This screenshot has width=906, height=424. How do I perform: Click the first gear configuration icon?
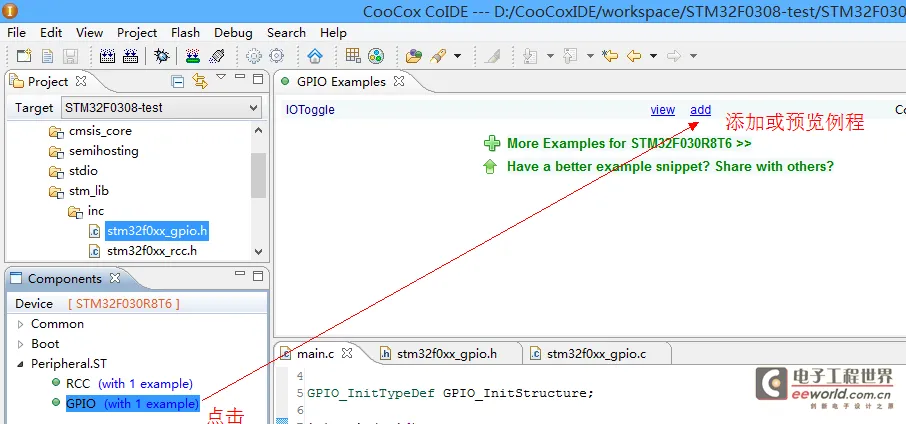(x=254, y=56)
